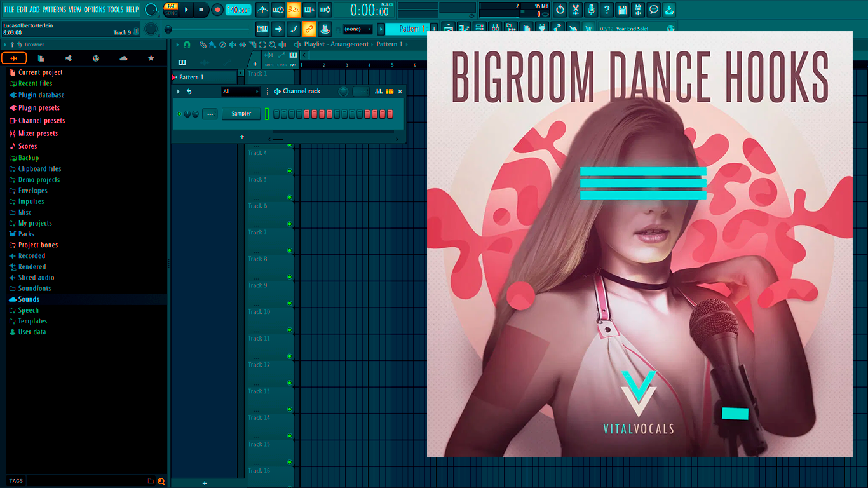Open the EDIT menu
Viewport: 868px width, 488px height.
click(x=22, y=10)
